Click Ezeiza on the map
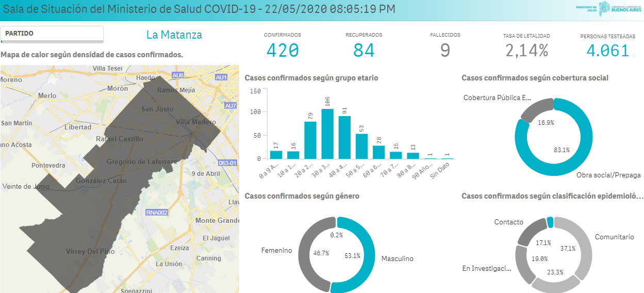 [179, 248]
